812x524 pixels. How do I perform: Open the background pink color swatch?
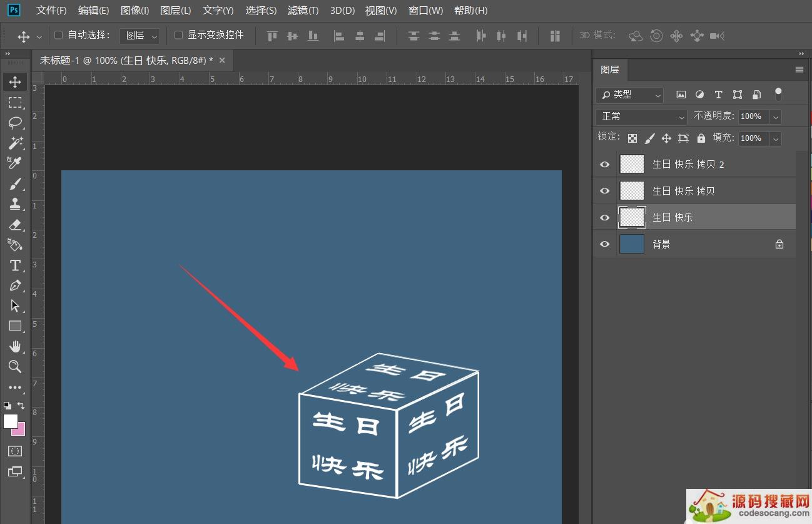21,429
